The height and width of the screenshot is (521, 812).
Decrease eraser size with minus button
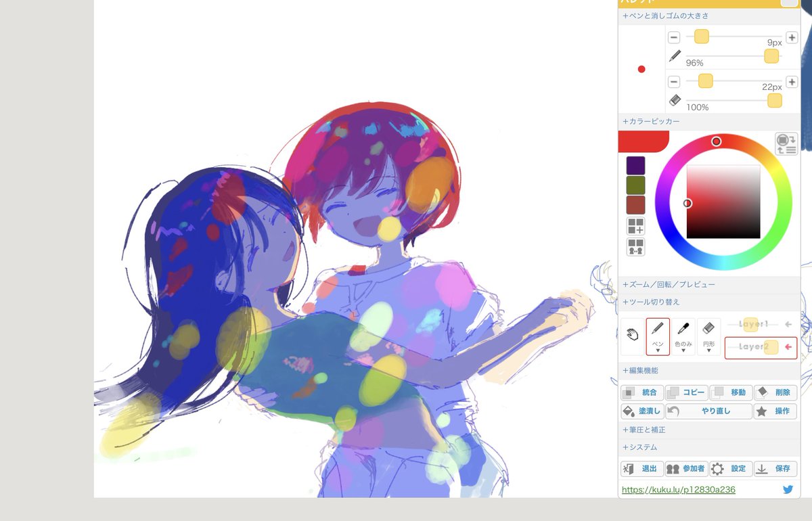[x=674, y=82]
